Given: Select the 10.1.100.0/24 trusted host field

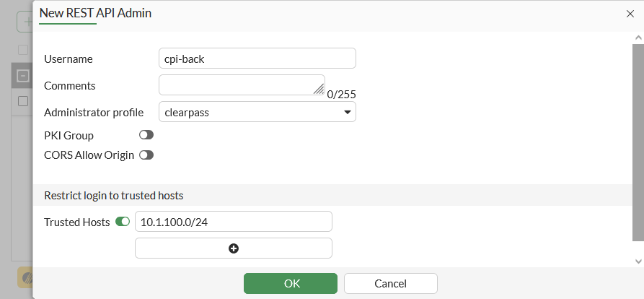Looking at the screenshot, I should click(233, 222).
